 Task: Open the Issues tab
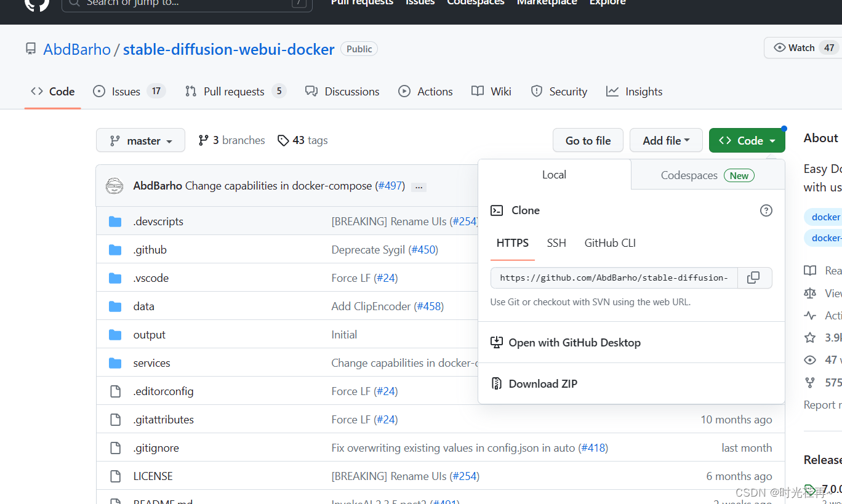pyautogui.click(x=129, y=92)
